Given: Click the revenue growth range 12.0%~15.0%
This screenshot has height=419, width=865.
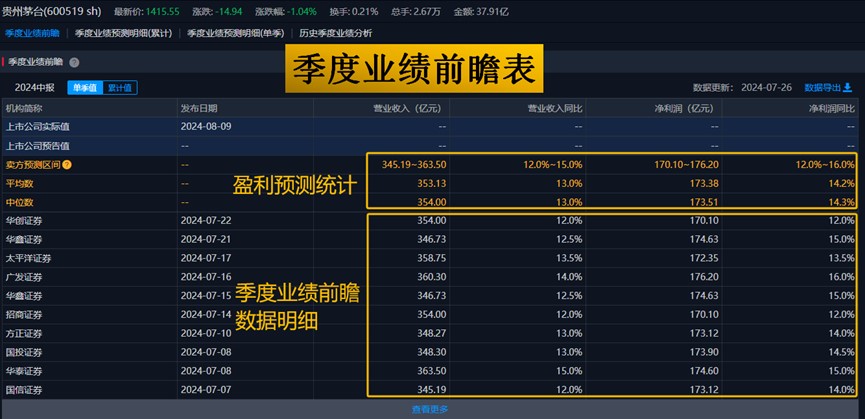Looking at the screenshot, I should click(x=553, y=164).
